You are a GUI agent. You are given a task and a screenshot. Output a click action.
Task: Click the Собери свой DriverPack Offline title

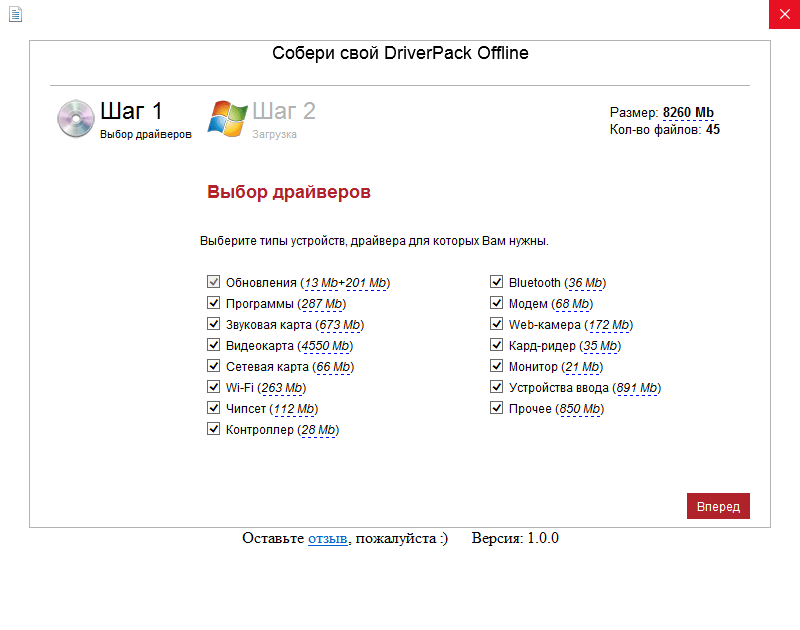click(x=400, y=53)
